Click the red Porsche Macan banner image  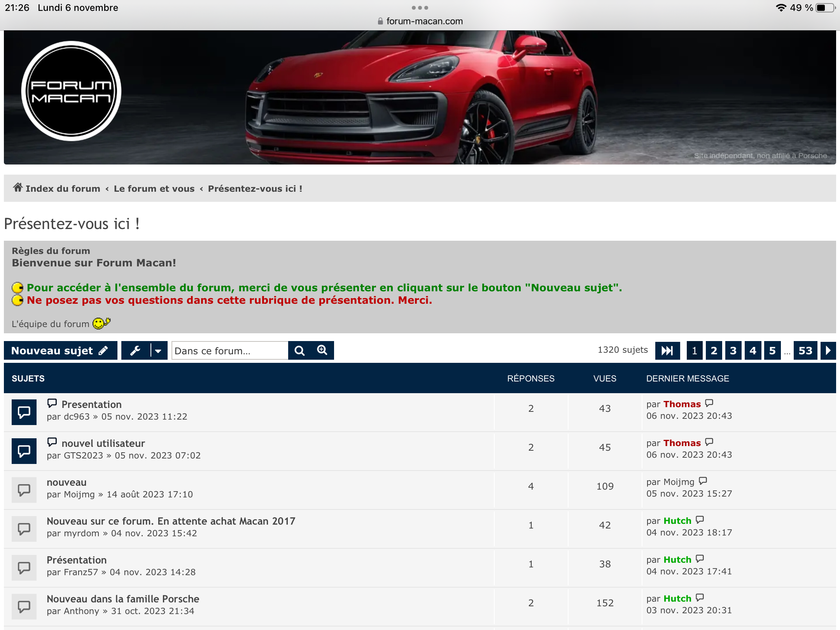[x=420, y=97]
